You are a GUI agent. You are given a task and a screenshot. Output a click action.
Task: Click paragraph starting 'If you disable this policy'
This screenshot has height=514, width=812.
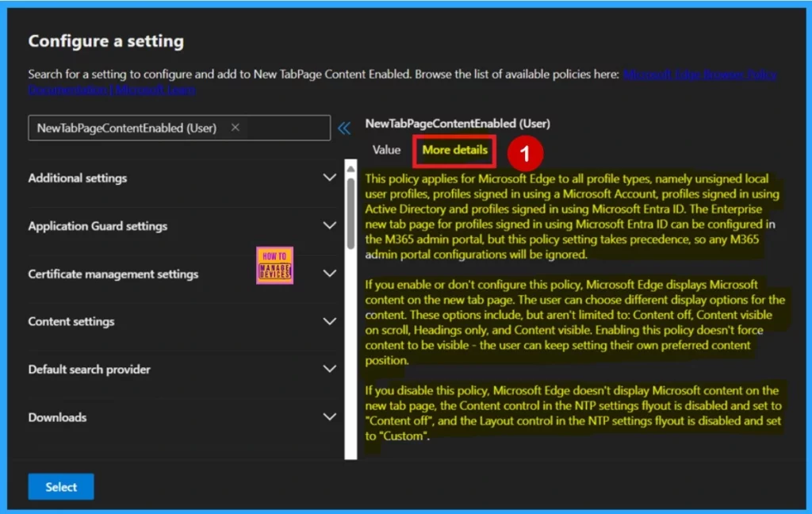[573, 413]
